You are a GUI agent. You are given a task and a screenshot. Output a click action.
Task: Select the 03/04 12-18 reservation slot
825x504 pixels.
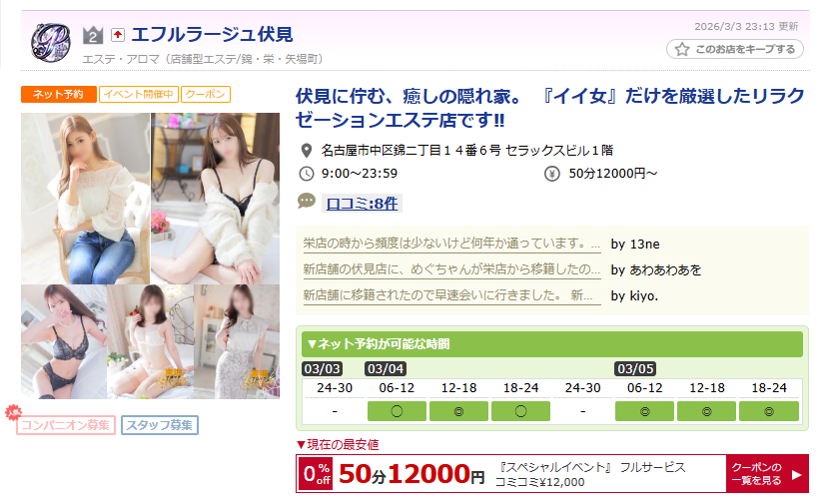458,411
